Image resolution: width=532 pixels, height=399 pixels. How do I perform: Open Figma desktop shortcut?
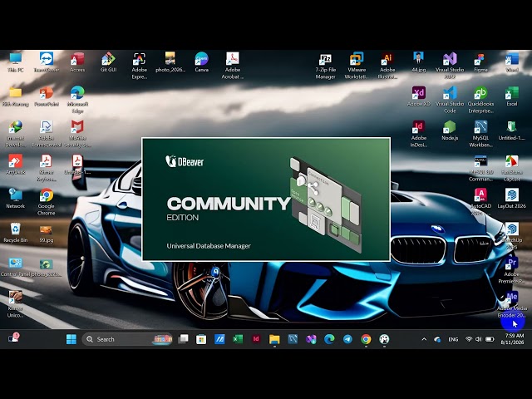pyautogui.click(x=480, y=62)
